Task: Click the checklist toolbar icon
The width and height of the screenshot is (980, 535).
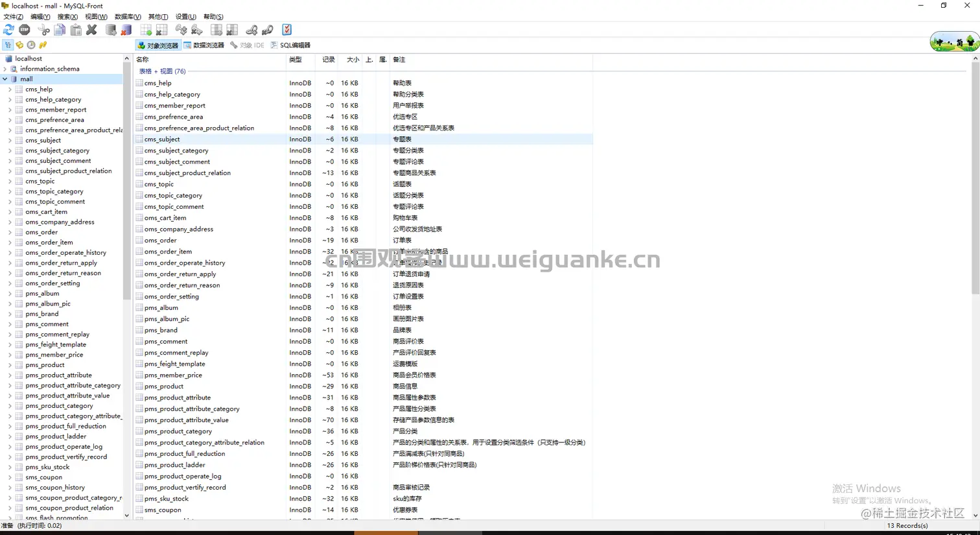Action: click(x=286, y=30)
